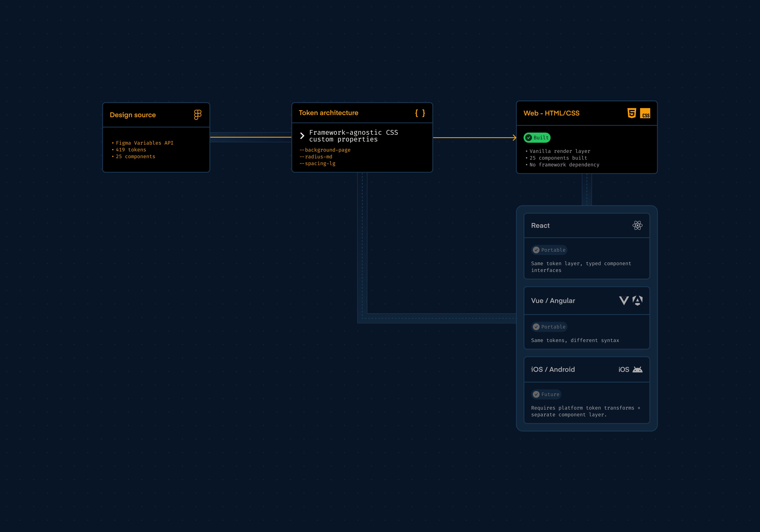Click the curly braces icon in Token architecture

coord(420,113)
